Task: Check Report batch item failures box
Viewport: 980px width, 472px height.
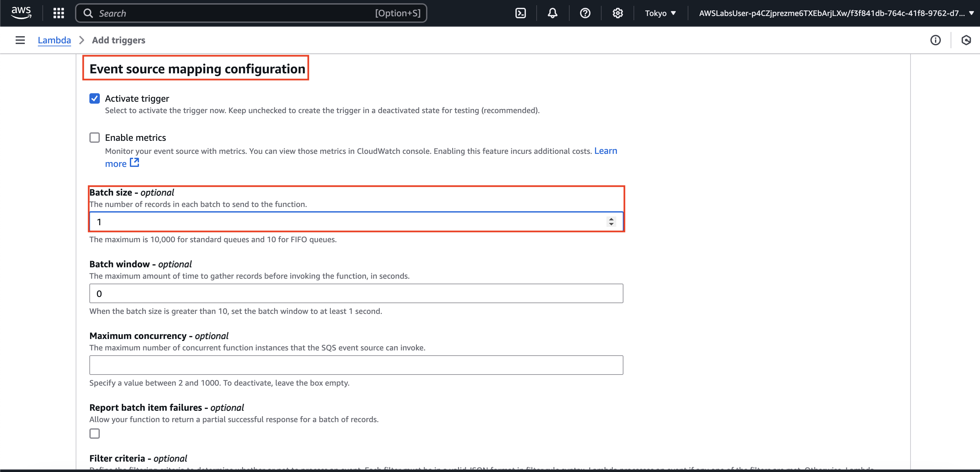Action: [x=95, y=434]
